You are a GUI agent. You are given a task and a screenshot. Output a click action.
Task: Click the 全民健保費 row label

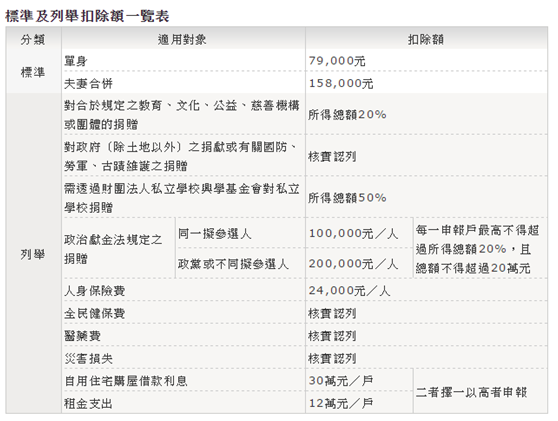[94, 313]
